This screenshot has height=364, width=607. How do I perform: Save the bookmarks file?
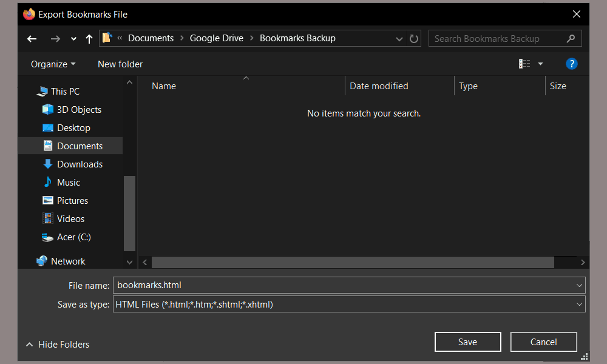(467, 342)
